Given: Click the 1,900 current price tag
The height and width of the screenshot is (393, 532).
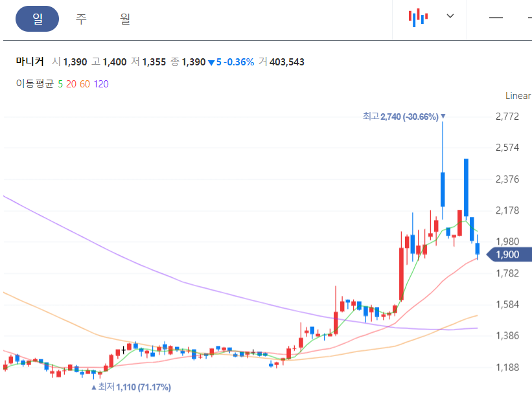Looking at the screenshot, I should point(509,254).
